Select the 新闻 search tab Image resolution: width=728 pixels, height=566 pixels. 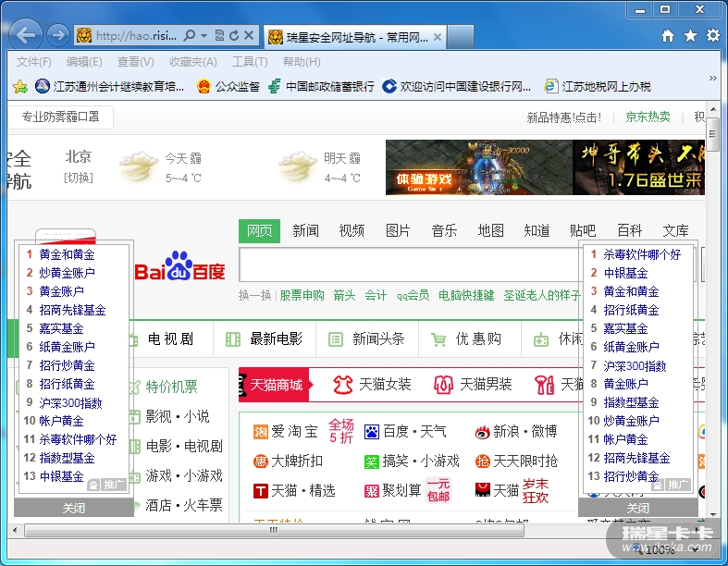(305, 231)
